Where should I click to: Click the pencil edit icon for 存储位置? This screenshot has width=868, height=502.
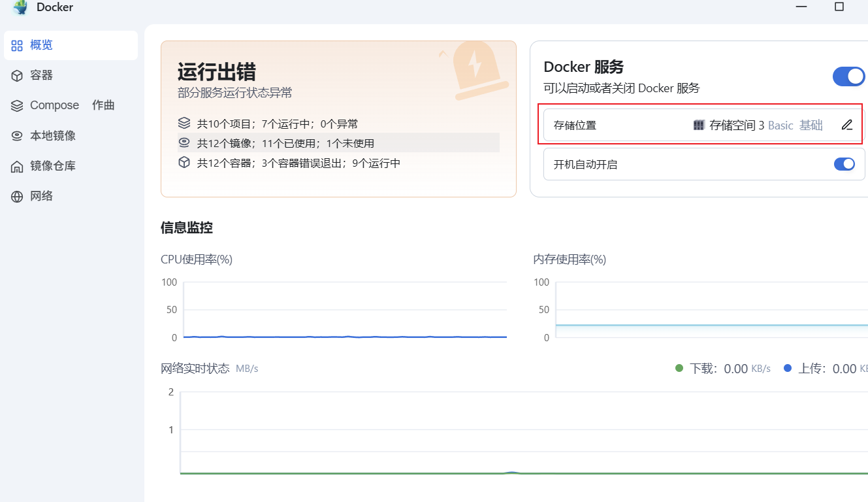[x=847, y=125]
